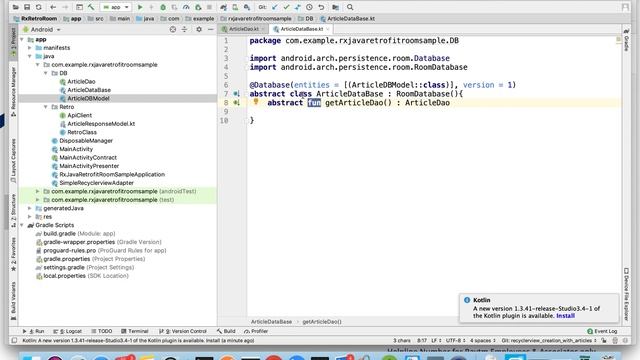Click Collapse All icon in Project panel
Viewport: 640px width, 360px height.
(184, 29)
